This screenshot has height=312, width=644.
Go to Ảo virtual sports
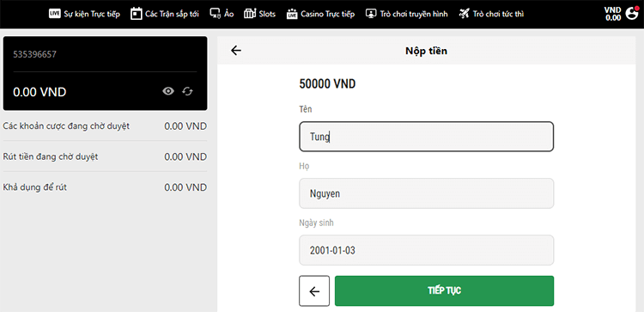point(222,14)
